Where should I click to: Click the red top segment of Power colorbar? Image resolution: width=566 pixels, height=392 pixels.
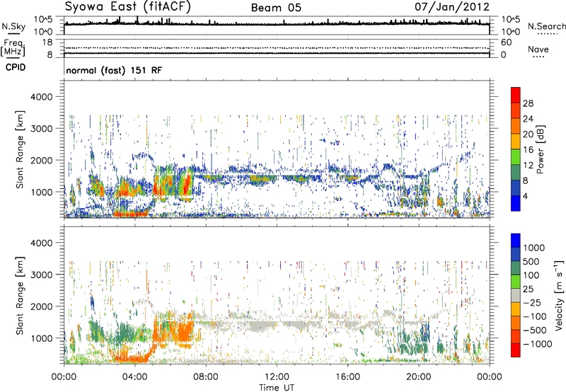pyautogui.click(x=516, y=95)
